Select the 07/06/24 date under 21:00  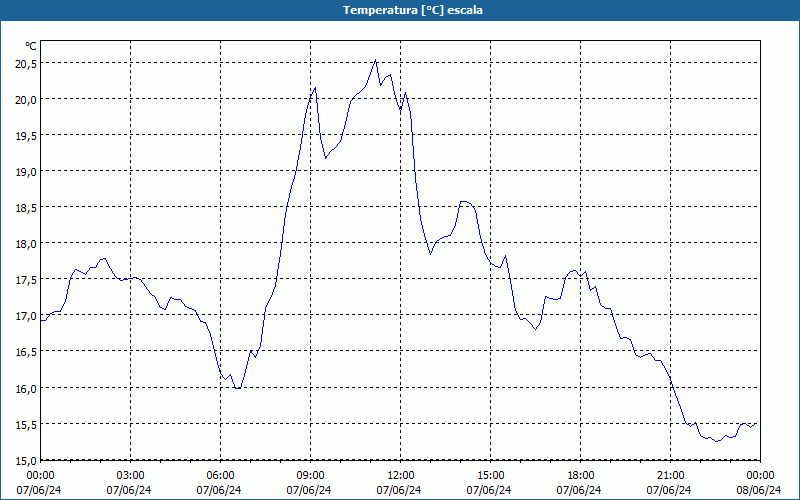pos(669,490)
